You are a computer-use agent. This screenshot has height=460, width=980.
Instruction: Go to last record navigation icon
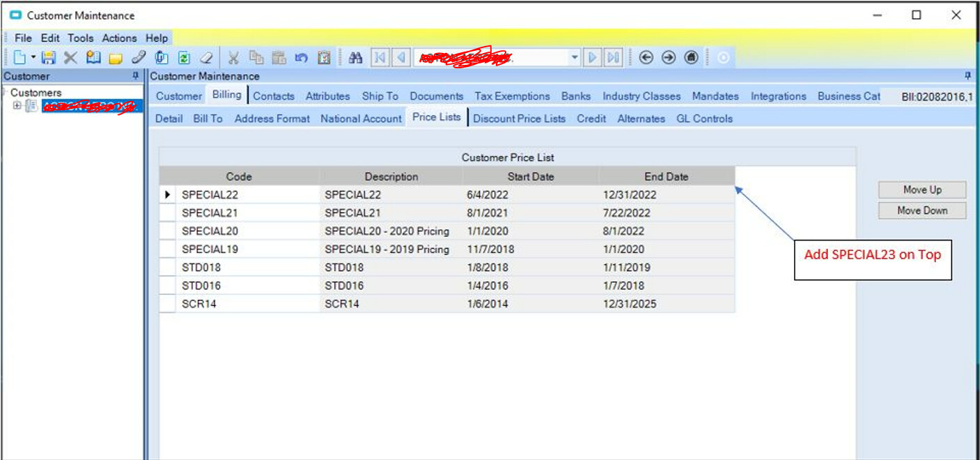[613, 58]
